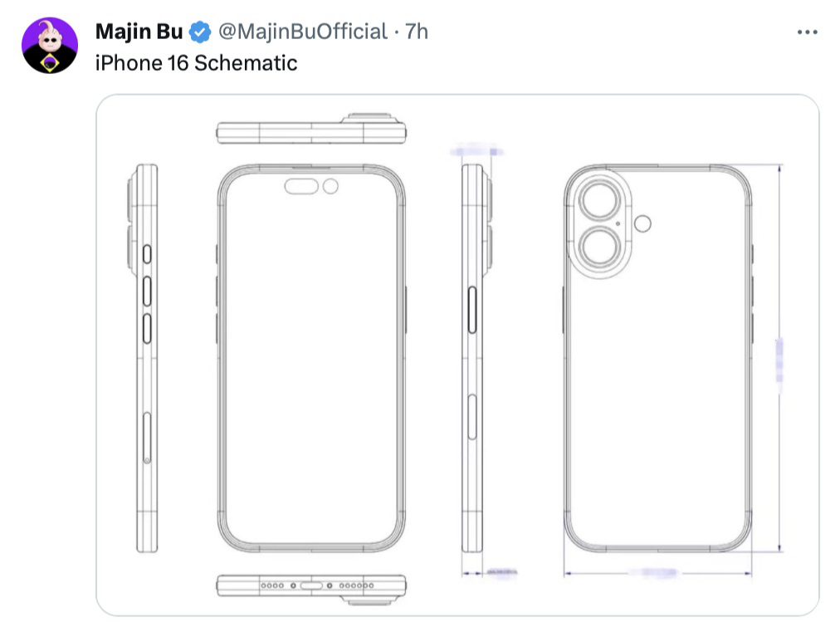Click the upper rear camera lens
Viewport: 840px width, 622px height.
[x=600, y=200]
